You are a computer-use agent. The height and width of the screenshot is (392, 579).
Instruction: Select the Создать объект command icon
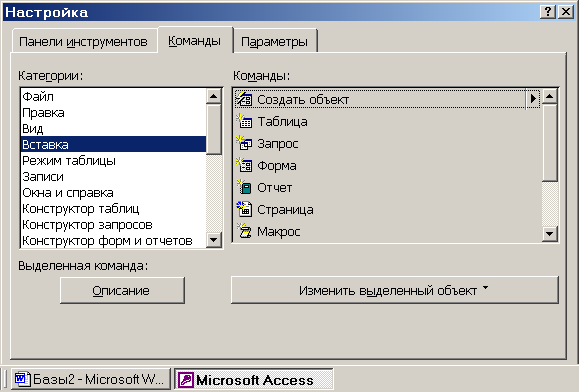coord(244,99)
